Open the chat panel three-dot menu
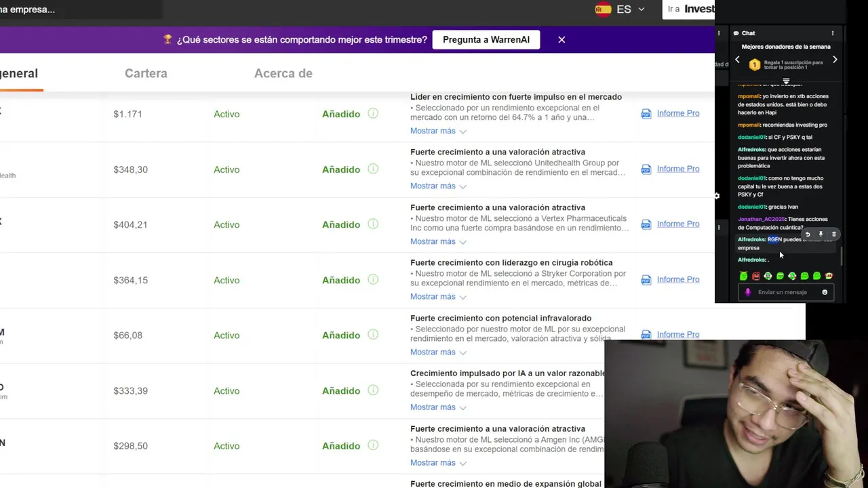 pos(833,33)
